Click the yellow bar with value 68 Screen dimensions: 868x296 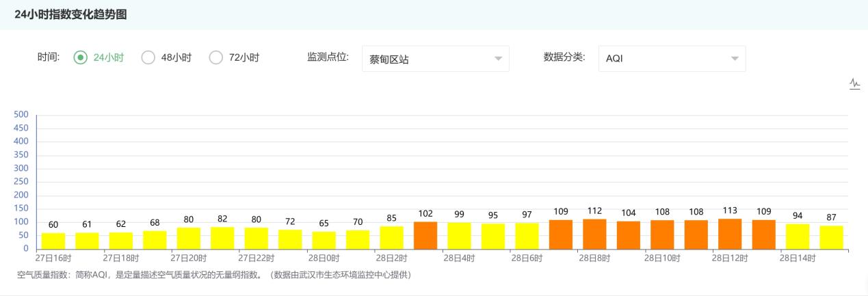[155, 240]
